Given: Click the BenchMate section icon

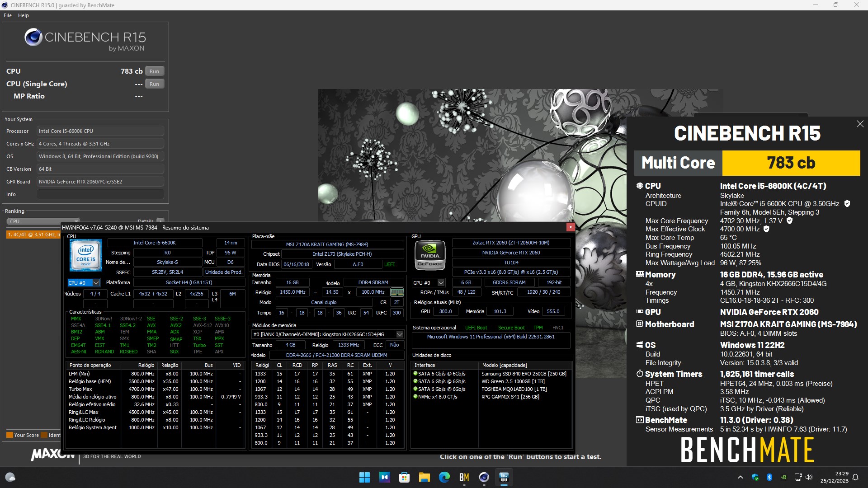Looking at the screenshot, I should coord(640,420).
